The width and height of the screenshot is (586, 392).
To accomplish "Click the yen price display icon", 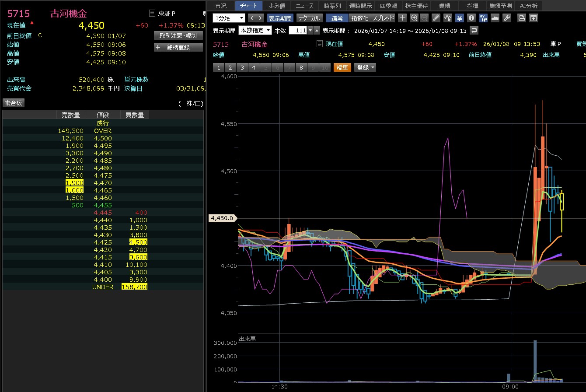I will tap(460, 18).
